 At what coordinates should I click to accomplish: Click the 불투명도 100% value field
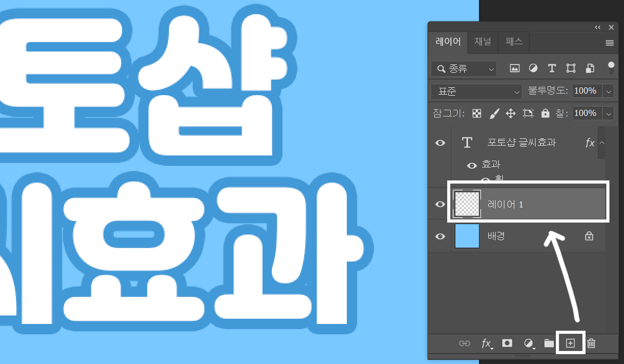click(587, 91)
